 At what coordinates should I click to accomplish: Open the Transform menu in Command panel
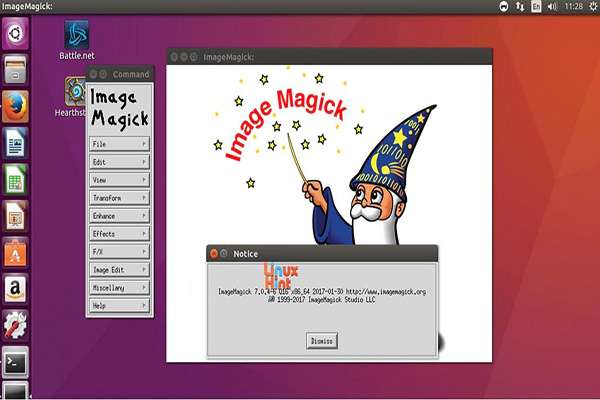tap(119, 198)
